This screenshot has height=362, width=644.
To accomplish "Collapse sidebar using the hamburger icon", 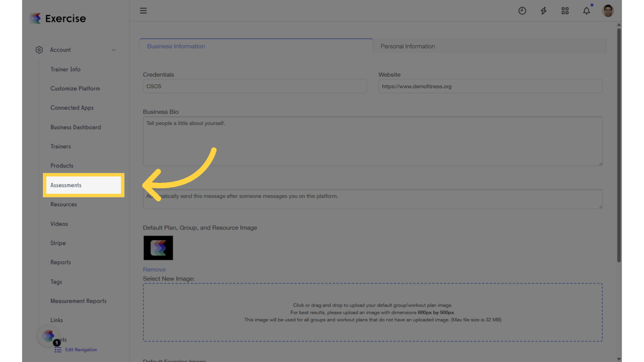I will (143, 10).
